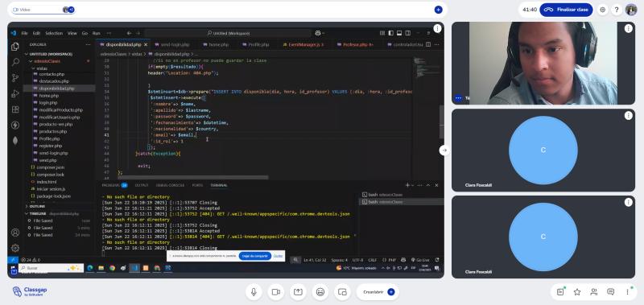This screenshot has height=305, width=644.
Task: Open the chat bubble icon
Action: coord(611,292)
